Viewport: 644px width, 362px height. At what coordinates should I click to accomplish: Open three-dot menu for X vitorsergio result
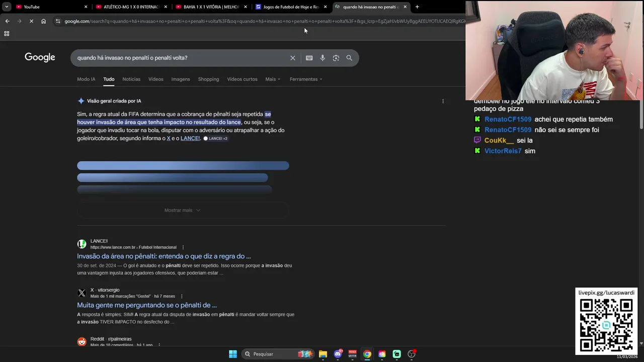click(x=182, y=296)
